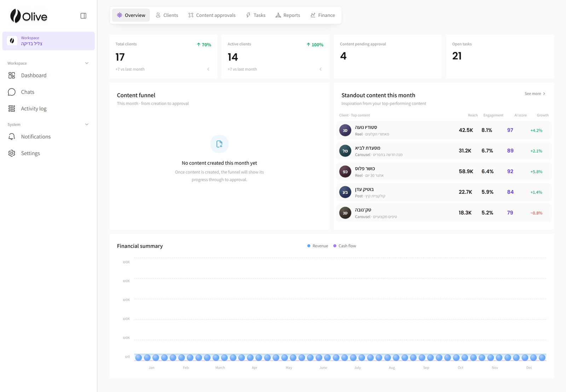Click See more for standout content

(x=535, y=94)
